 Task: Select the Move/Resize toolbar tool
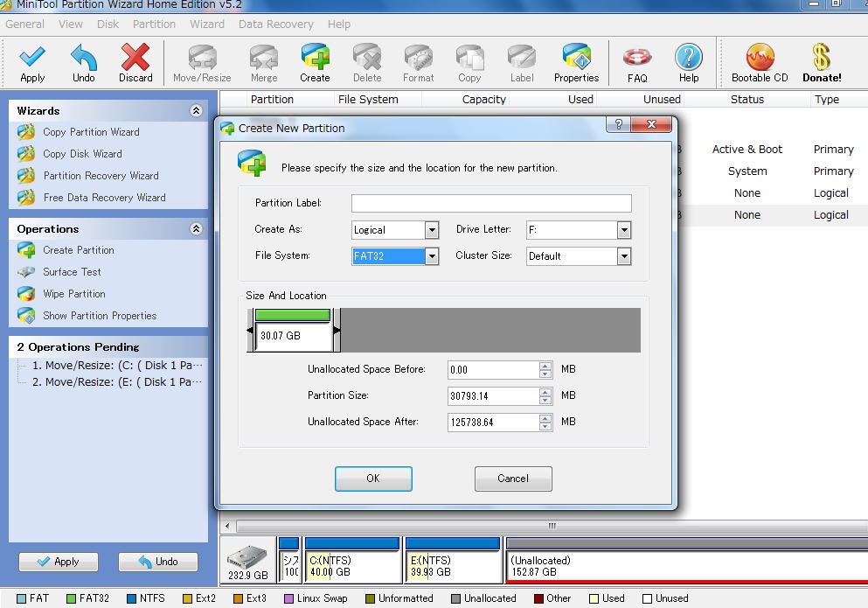point(202,63)
